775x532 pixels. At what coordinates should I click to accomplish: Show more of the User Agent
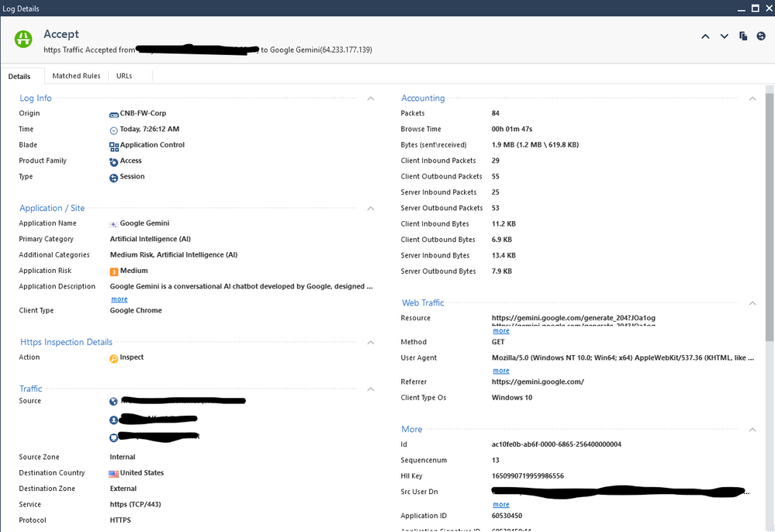coord(500,371)
